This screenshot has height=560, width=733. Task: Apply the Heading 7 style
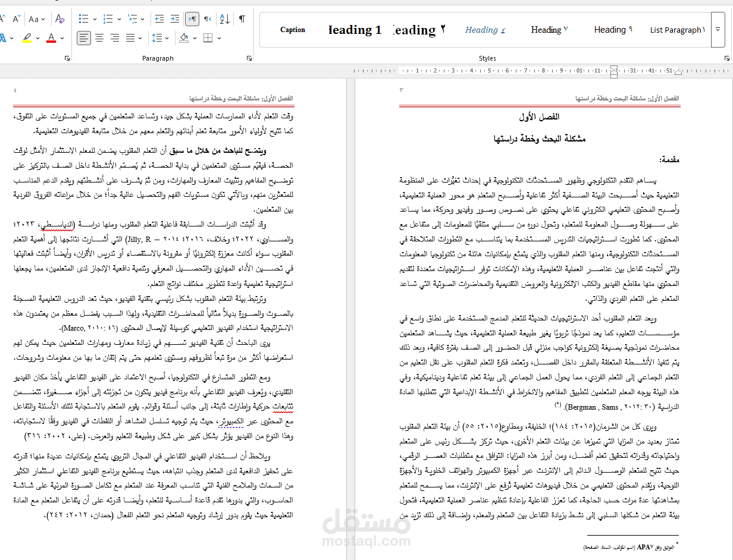point(549,30)
